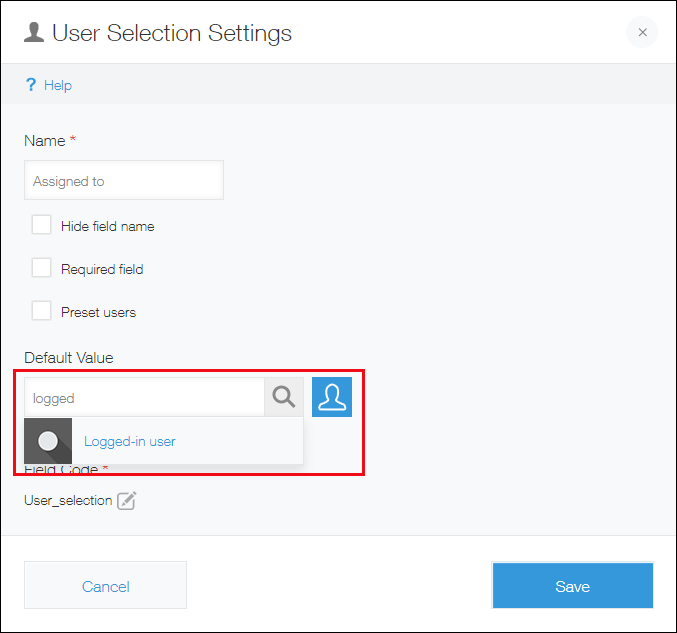Viewport: 677px width, 633px height.
Task: Click the Logged-in user avatar icon
Action: [48, 441]
